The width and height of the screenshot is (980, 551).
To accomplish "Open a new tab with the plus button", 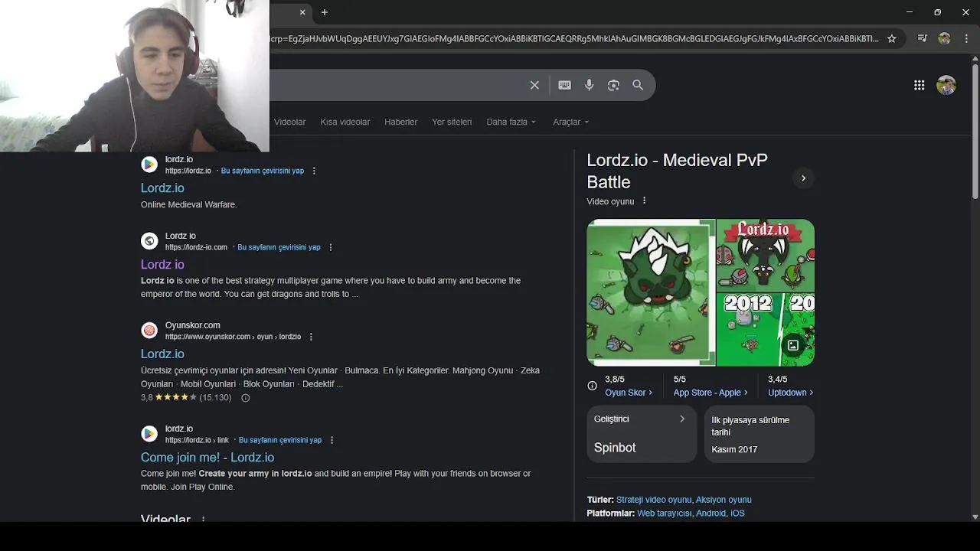I will pyautogui.click(x=325, y=12).
